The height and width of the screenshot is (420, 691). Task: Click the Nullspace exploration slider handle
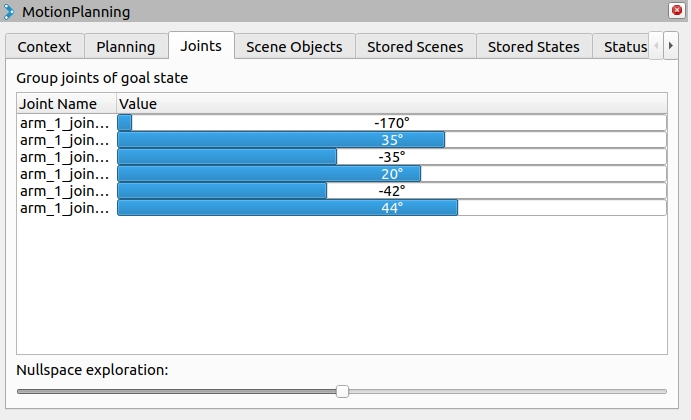click(x=342, y=391)
